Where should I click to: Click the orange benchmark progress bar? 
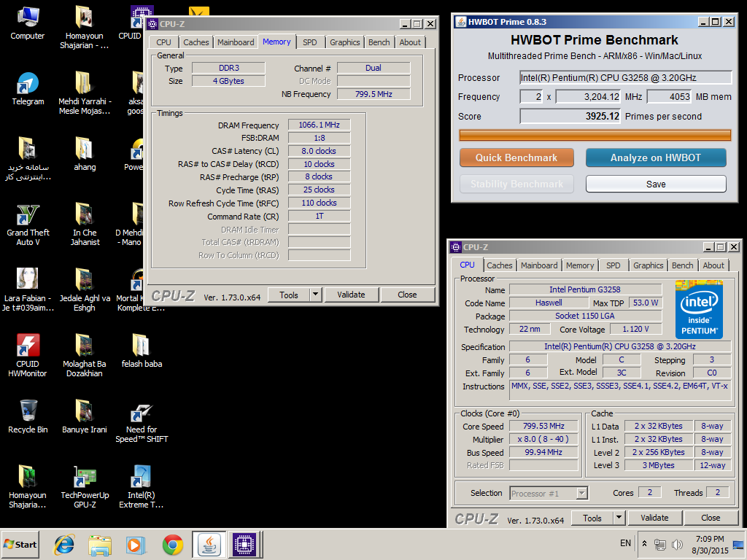[595, 135]
